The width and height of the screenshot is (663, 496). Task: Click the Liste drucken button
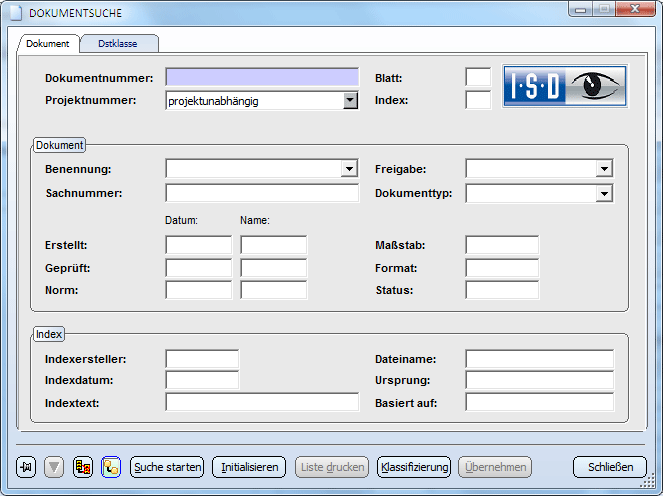pyautogui.click(x=332, y=467)
